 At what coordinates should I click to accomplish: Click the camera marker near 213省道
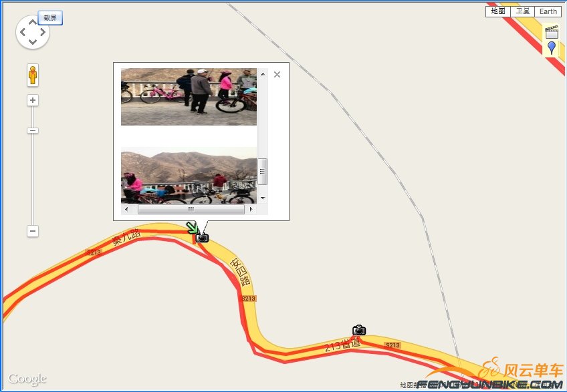pos(359,330)
